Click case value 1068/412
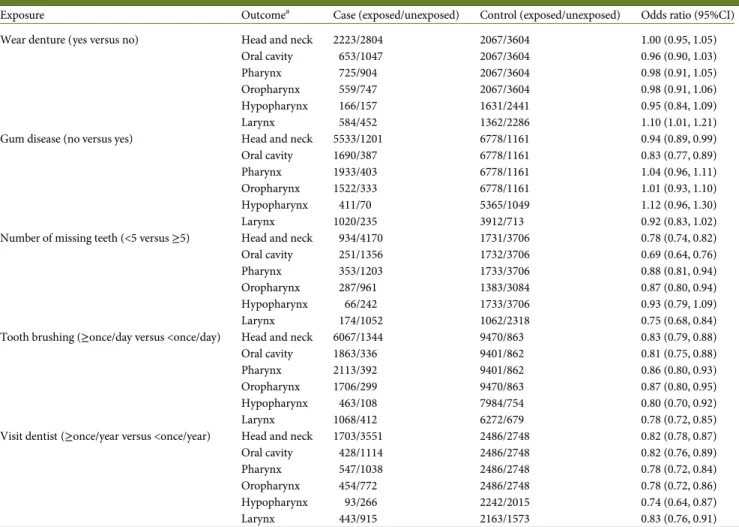 [355, 420]
